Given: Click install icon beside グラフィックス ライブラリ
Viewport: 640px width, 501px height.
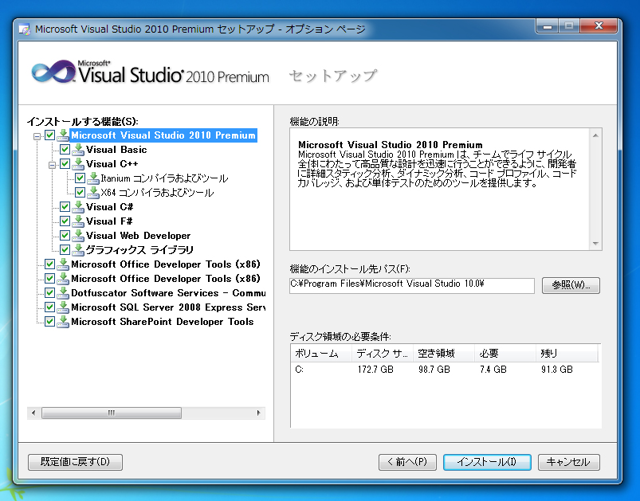Looking at the screenshot, I should pyautogui.click(x=78, y=250).
